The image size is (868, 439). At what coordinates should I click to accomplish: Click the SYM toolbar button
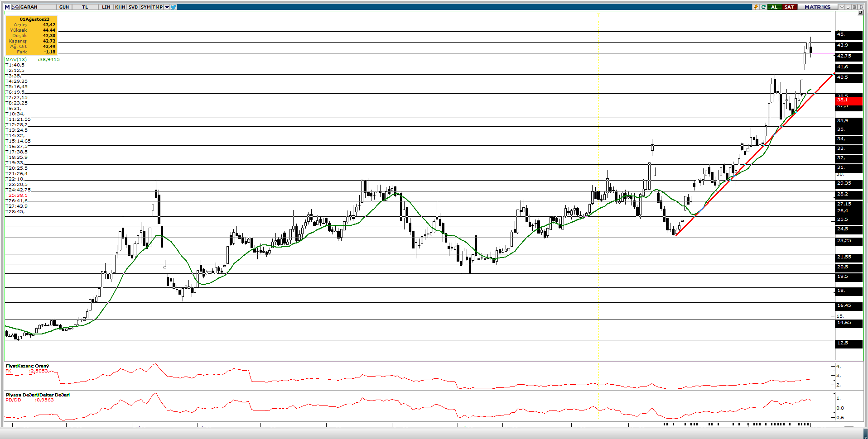[x=145, y=7]
